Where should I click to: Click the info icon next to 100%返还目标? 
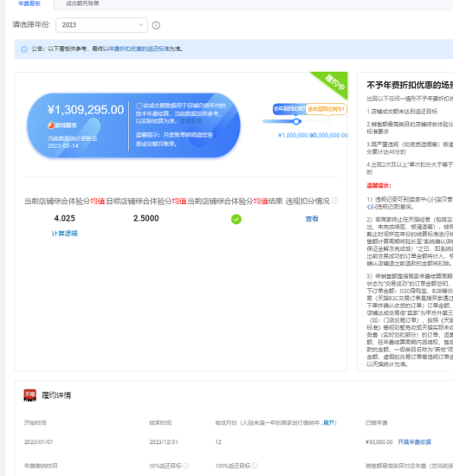tap(255, 466)
